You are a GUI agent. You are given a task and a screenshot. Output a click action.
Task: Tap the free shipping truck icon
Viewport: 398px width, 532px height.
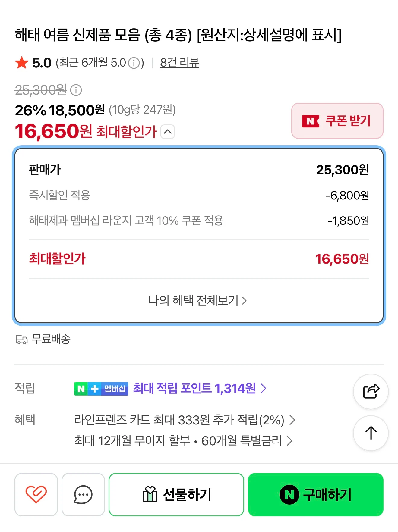21,340
